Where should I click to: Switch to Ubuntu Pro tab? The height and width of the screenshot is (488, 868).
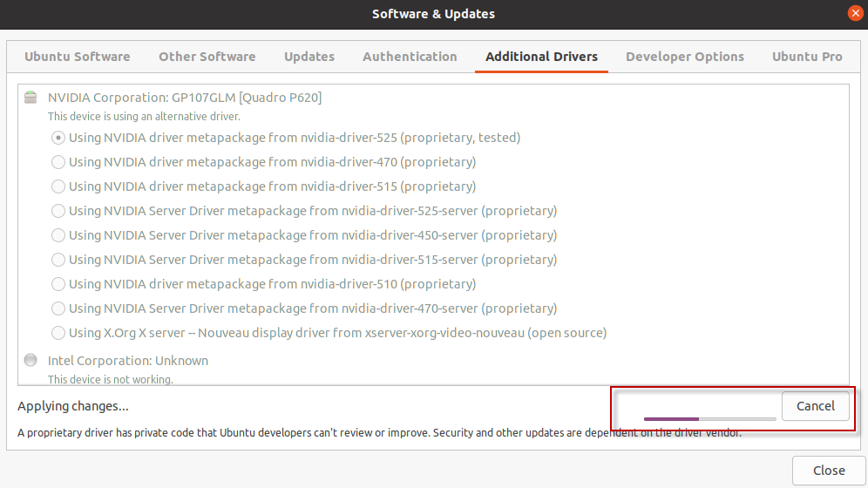pos(807,57)
